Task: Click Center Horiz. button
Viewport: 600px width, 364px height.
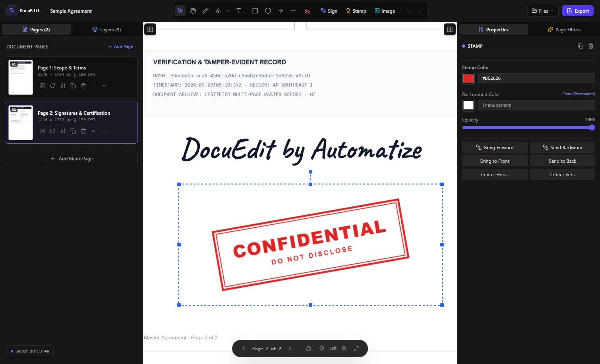Action: [495, 174]
